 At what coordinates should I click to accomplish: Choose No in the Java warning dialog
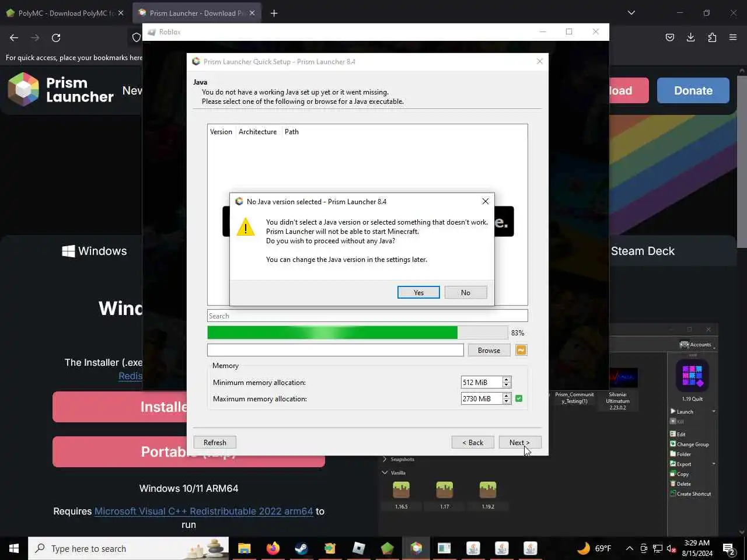tap(466, 292)
